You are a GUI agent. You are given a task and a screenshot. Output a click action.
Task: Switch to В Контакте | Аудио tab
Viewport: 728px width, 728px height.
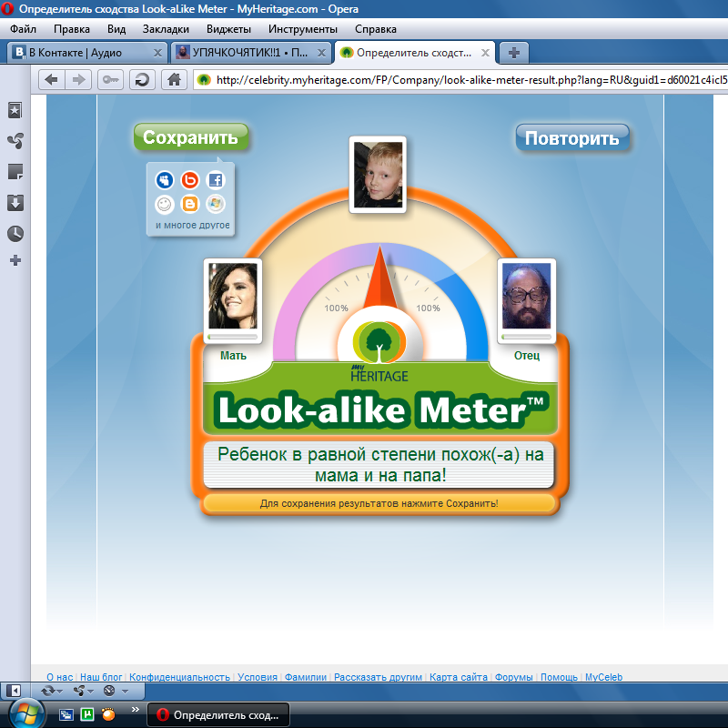(86, 53)
